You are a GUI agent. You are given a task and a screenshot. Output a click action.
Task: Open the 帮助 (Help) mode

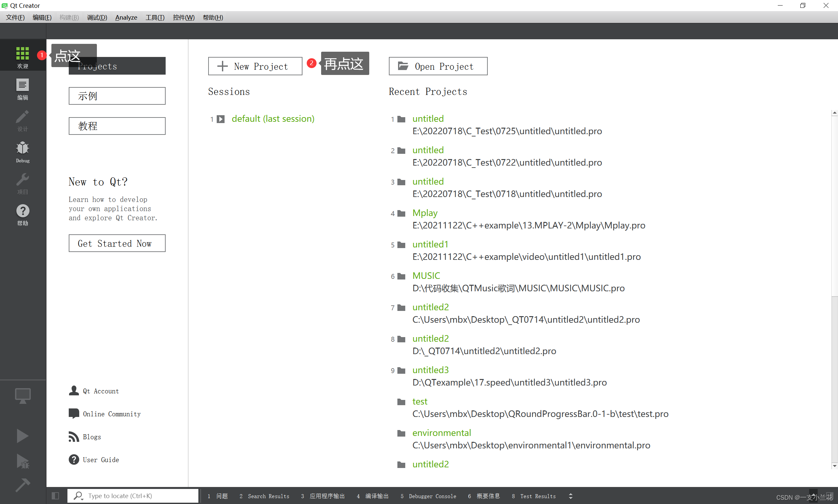click(23, 215)
